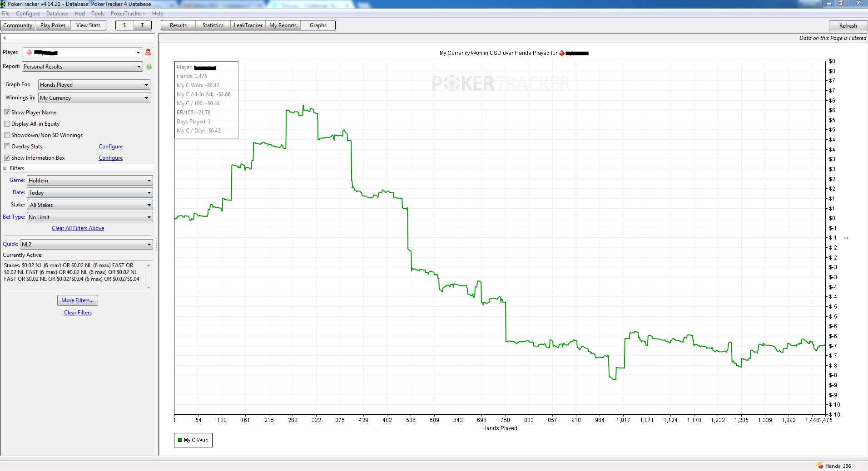
Task: Toggle the Show Player Name checkbox
Action: point(7,113)
